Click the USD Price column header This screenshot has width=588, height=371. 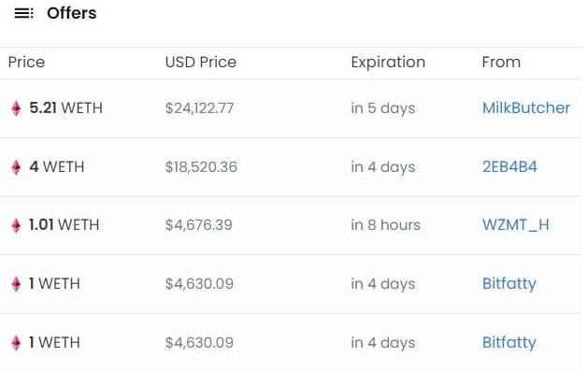click(x=201, y=63)
